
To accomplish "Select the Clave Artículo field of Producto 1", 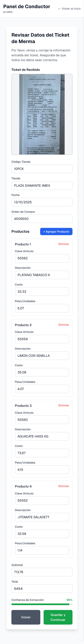I will 42,258.
